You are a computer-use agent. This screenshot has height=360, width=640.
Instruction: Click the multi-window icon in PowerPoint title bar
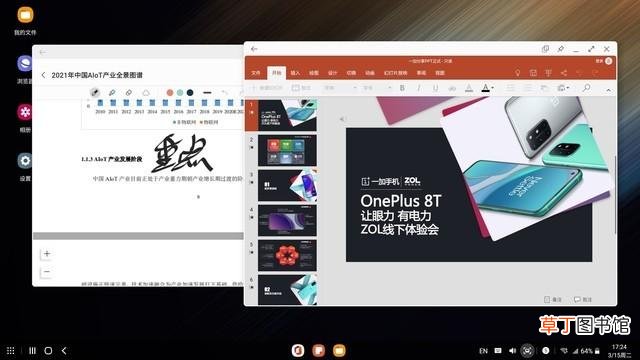pos(545,49)
